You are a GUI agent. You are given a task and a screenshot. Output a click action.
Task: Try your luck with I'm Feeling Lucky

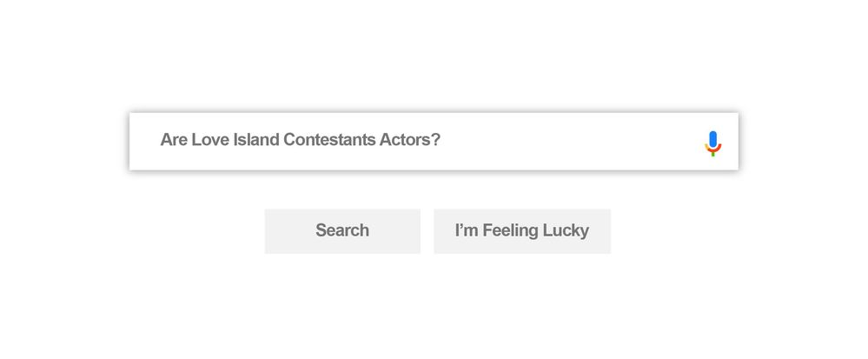[x=522, y=231]
